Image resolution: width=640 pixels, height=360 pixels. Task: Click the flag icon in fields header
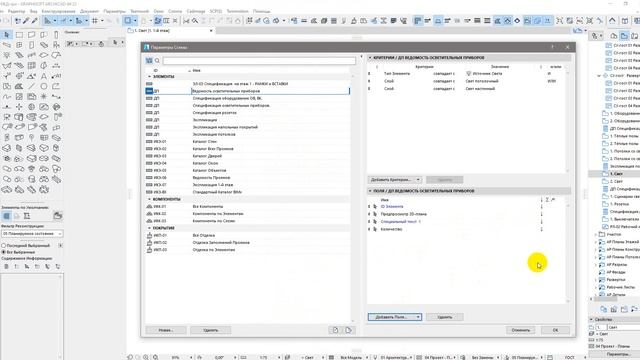pyautogui.click(x=553, y=200)
